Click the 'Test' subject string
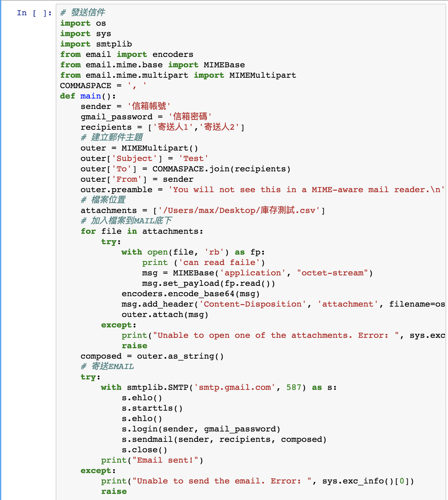 click(x=193, y=159)
